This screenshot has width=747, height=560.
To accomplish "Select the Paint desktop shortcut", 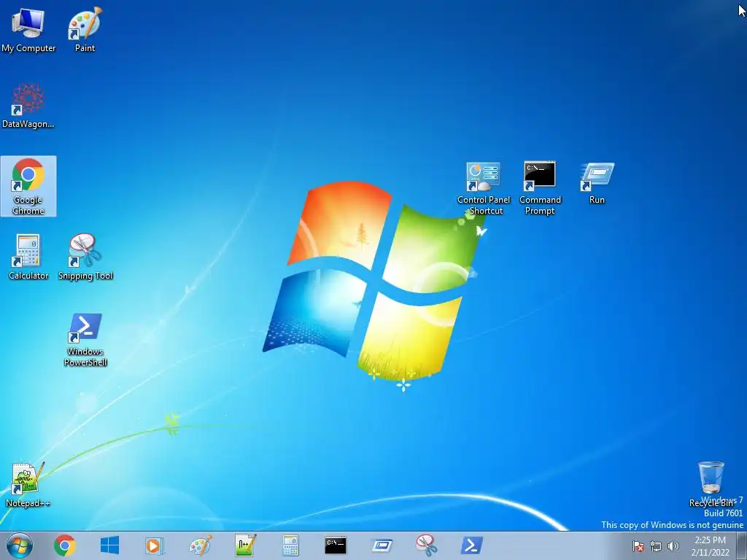I will [85, 29].
